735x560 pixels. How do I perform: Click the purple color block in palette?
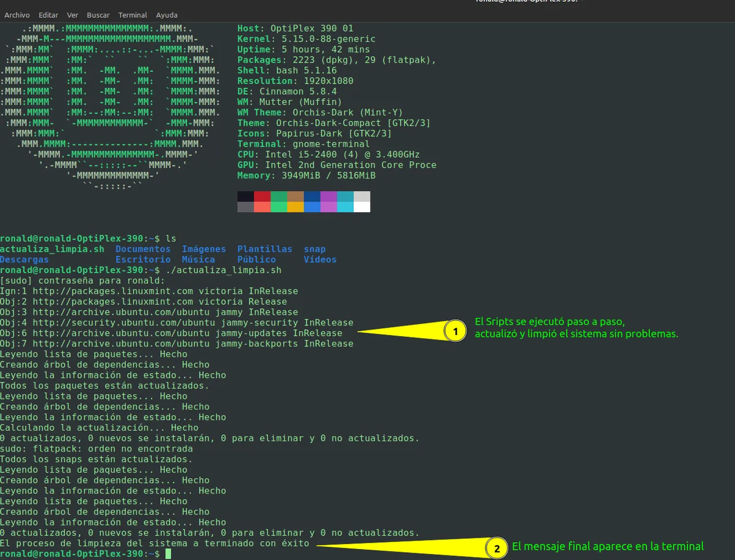[x=328, y=196]
